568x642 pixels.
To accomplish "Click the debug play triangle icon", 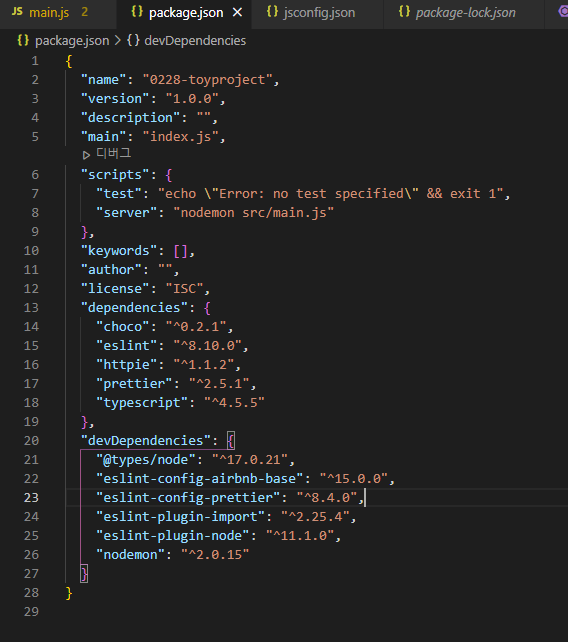I will [86, 155].
